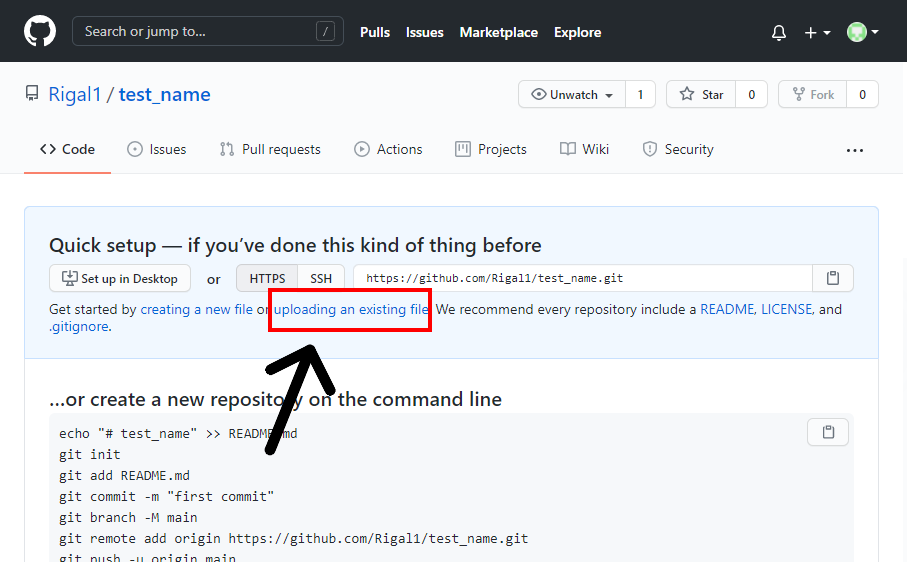The height and width of the screenshot is (562, 907).
Task: Click the 'git remote add origin' line
Action: (293, 538)
